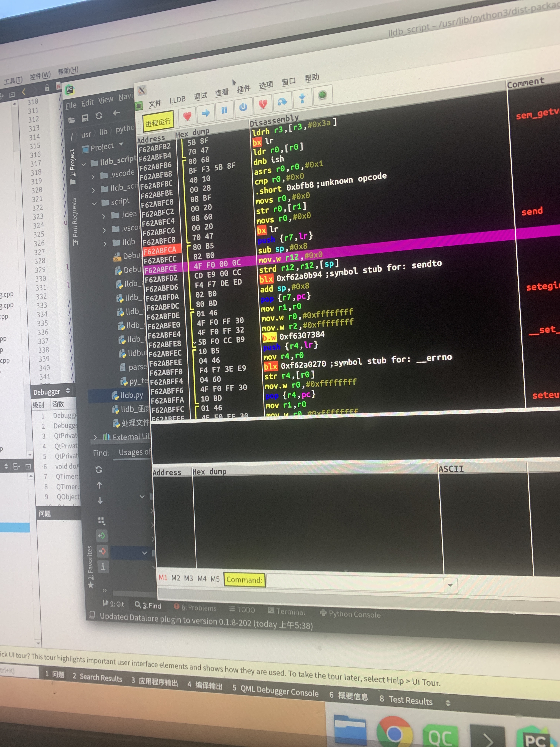Click the info icon in Find panel
This screenshot has height=747, width=560.
(103, 566)
